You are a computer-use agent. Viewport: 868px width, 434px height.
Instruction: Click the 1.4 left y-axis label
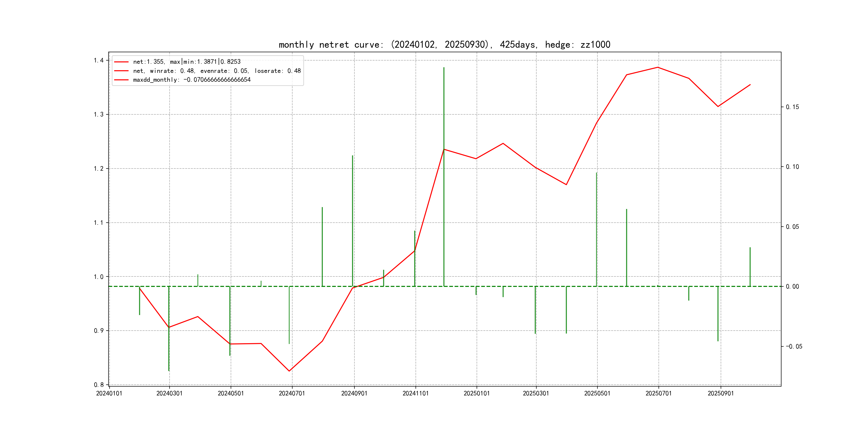(x=99, y=60)
